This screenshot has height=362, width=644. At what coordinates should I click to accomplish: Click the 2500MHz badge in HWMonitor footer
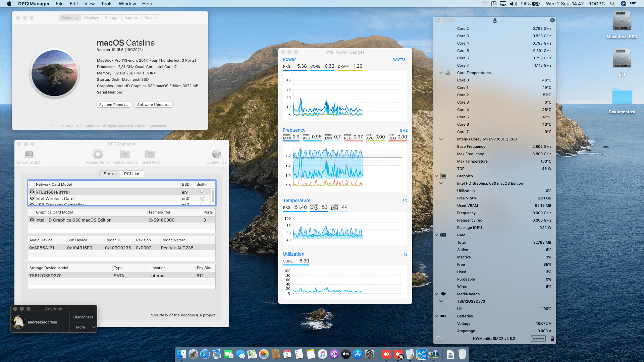tap(538, 339)
